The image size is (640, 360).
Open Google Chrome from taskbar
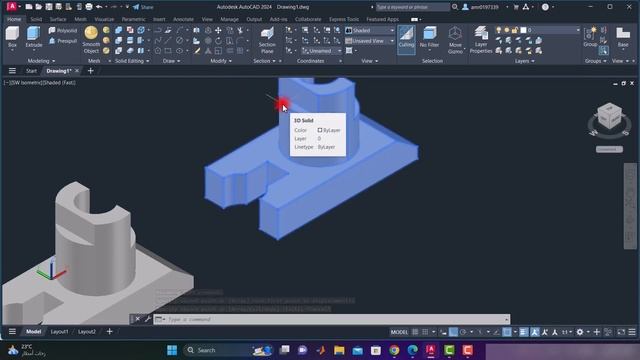coord(394,350)
